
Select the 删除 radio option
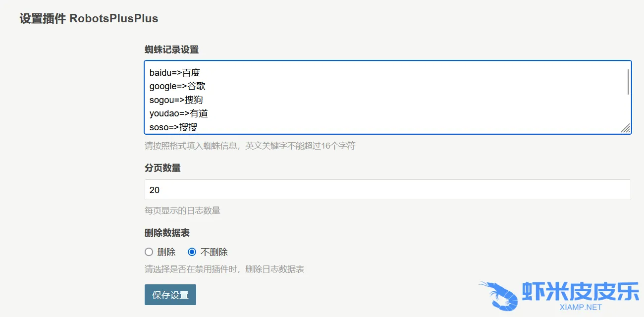(x=149, y=252)
